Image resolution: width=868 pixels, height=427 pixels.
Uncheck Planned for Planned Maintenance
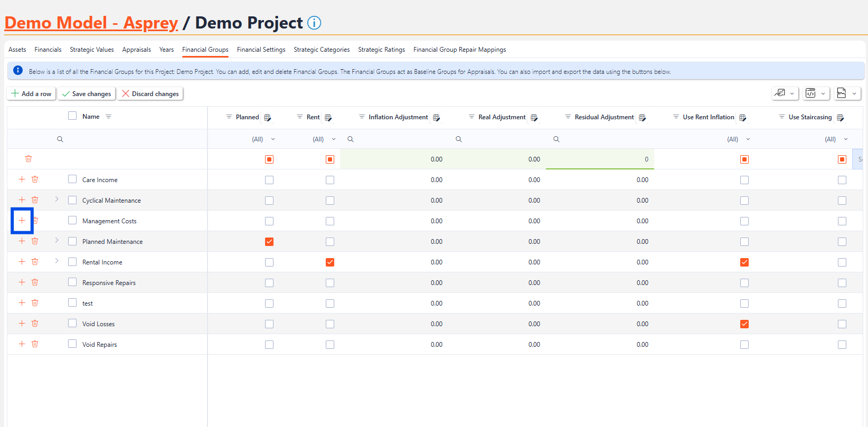(x=269, y=242)
